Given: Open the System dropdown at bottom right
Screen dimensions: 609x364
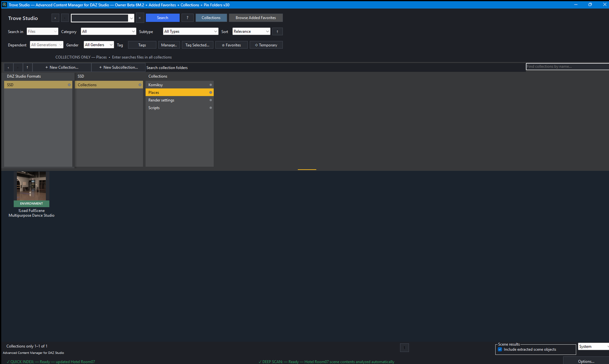Looking at the screenshot, I should pos(593,347).
